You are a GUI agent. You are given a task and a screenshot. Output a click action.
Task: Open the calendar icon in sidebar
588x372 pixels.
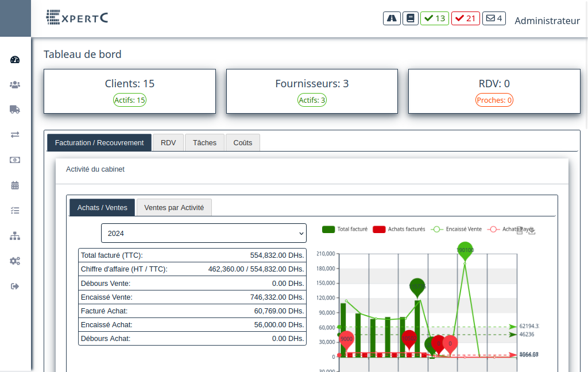coord(15,185)
